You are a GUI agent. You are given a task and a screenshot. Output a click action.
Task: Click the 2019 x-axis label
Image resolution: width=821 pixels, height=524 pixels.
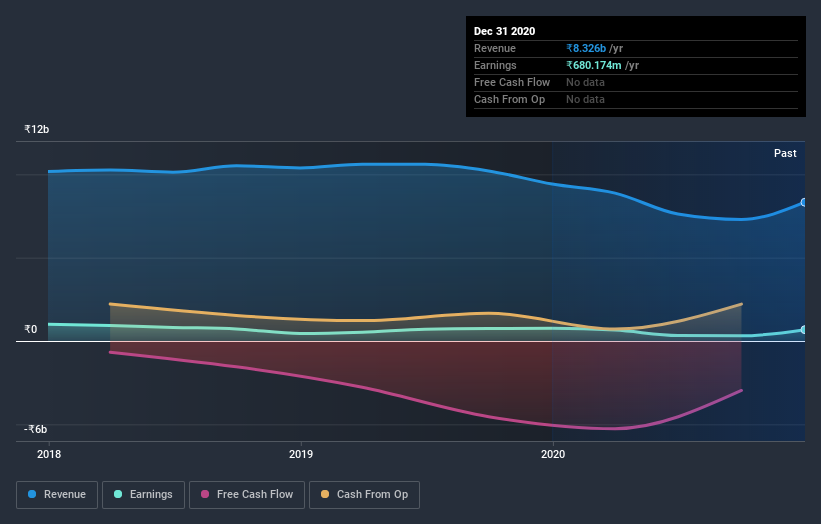(301, 454)
